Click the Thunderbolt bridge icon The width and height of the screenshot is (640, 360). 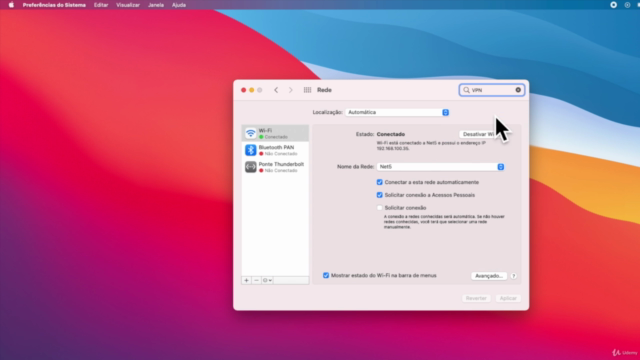pos(251,167)
